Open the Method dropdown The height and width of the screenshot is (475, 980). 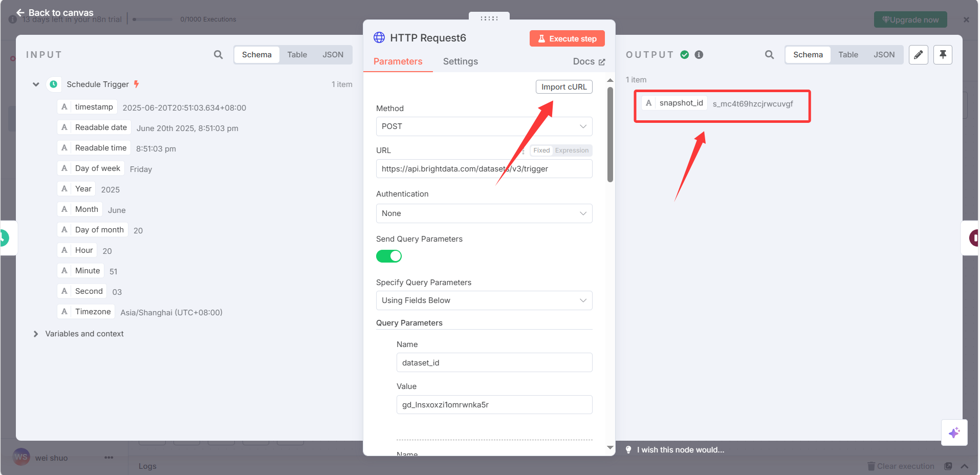(484, 126)
